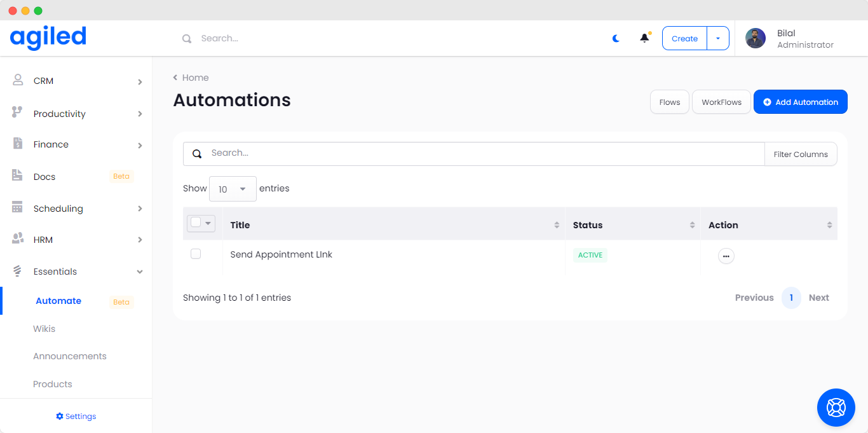Open the Create button dropdown arrow
This screenshot has height=433, width=868.
coord(718,38)
